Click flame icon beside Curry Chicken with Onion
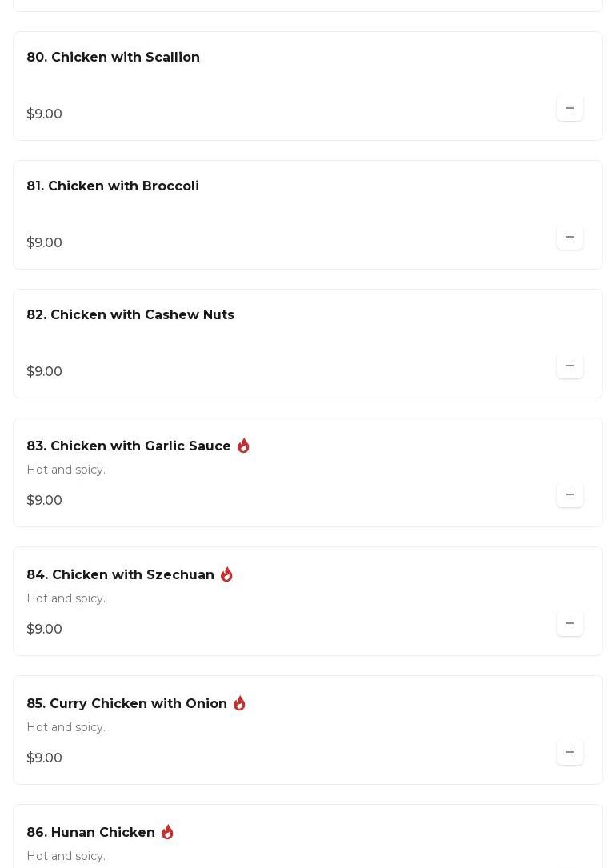Image resolution: width=616 pixels, height=868 pixels. [x=239, y=703]
